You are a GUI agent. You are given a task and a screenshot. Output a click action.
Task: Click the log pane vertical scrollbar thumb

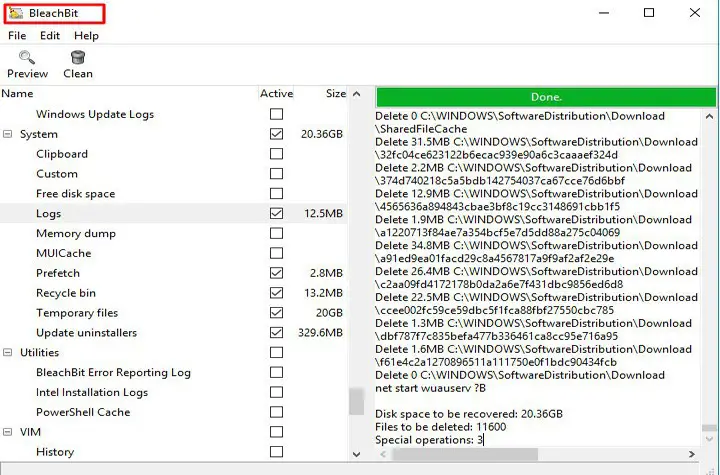pyautogui.click(x=709, y=428)
